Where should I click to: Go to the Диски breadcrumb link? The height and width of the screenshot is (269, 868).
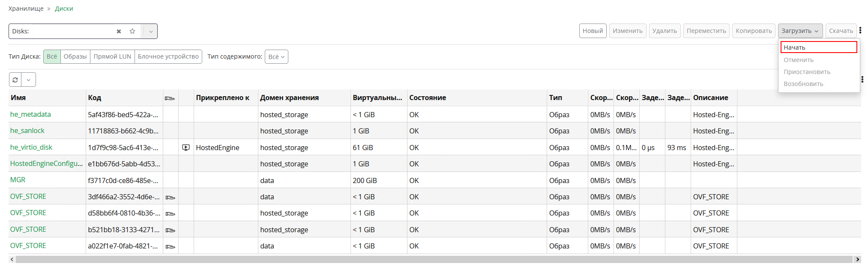pyautogui.click(x=64, y=9)
